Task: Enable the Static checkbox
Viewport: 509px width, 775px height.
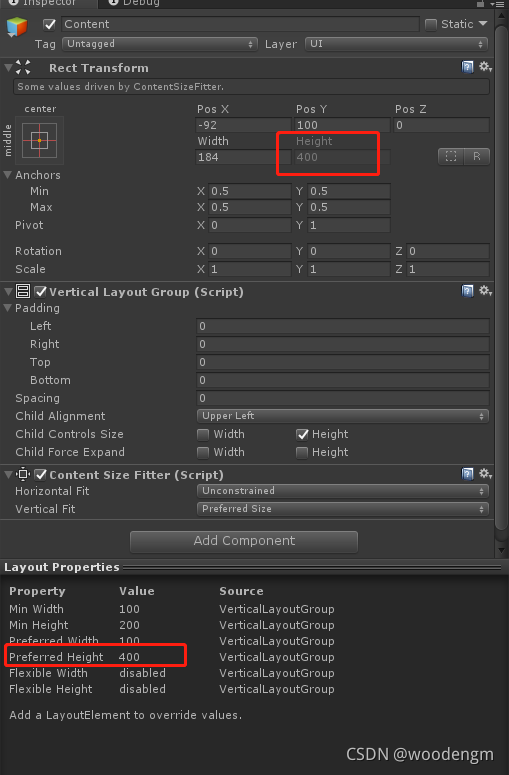Action: [431, 24]
